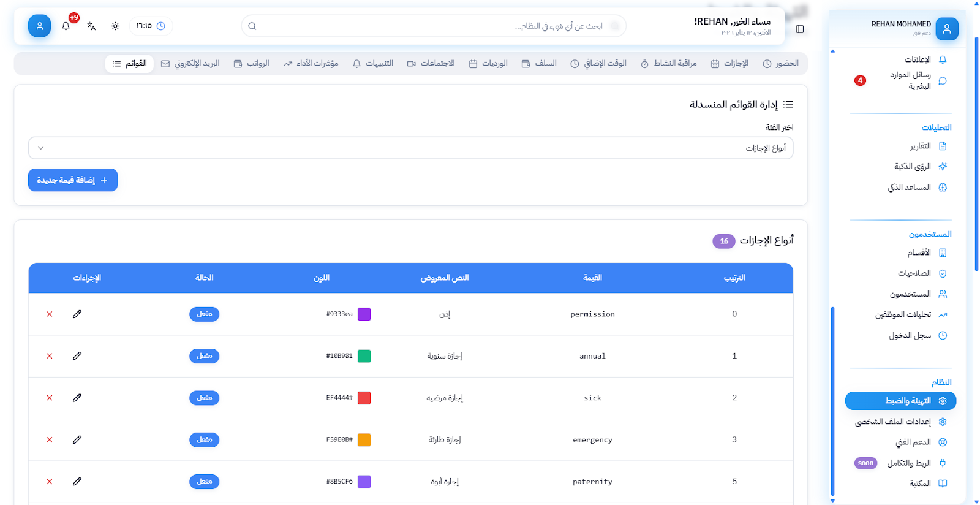
Task: Switch to the الرواتب tab
Action: tap(252, 64)
